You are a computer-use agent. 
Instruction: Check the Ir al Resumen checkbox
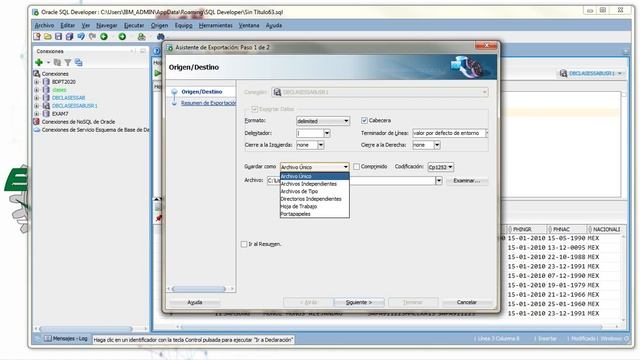click(244, 244)
